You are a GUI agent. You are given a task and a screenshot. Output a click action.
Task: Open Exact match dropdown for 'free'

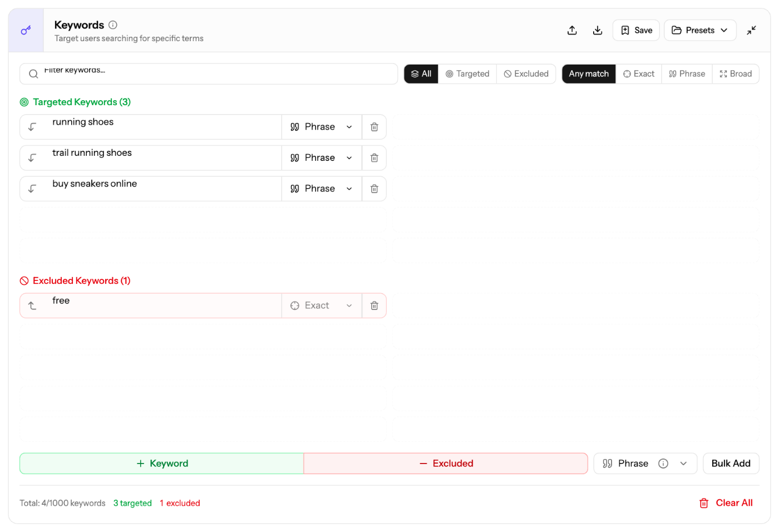322,306
